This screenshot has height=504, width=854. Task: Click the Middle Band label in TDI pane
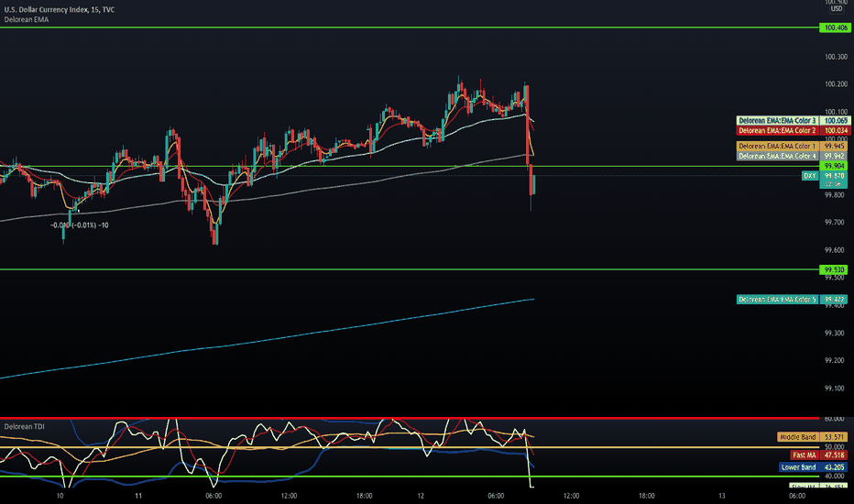point(798,437)
